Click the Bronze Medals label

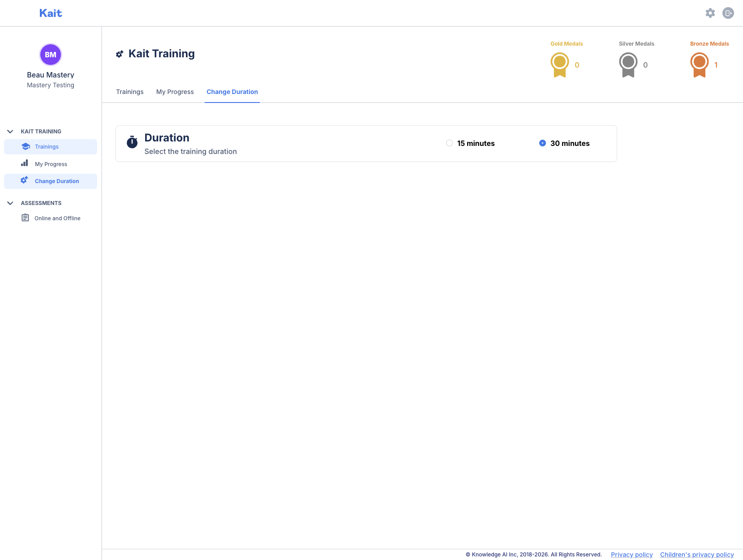709,44
